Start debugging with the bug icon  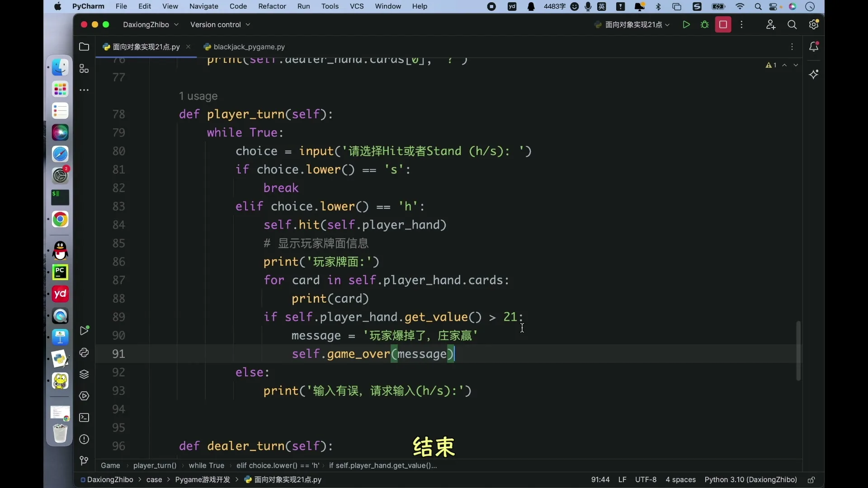point(704,25)
